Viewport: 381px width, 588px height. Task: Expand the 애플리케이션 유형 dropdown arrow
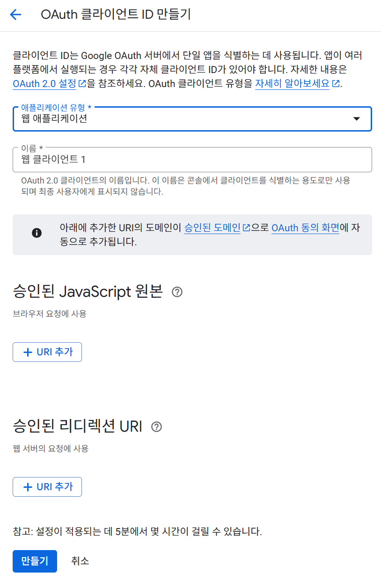(357, 119)
